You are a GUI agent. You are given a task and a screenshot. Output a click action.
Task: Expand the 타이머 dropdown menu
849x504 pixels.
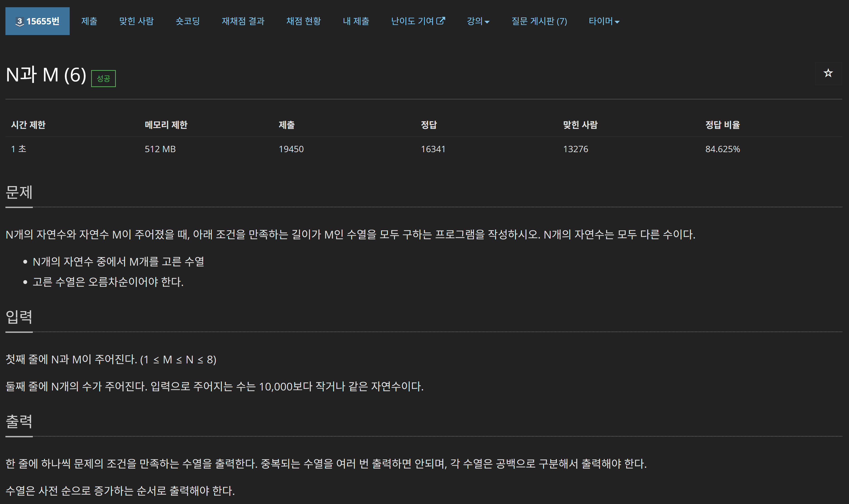604,21
